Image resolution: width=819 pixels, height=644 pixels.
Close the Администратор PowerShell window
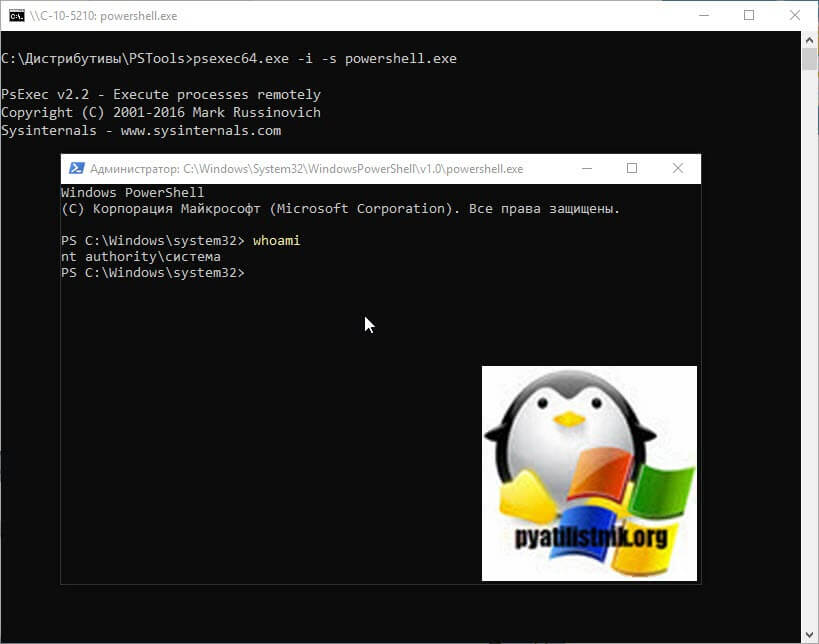click(x=677, y=168)
